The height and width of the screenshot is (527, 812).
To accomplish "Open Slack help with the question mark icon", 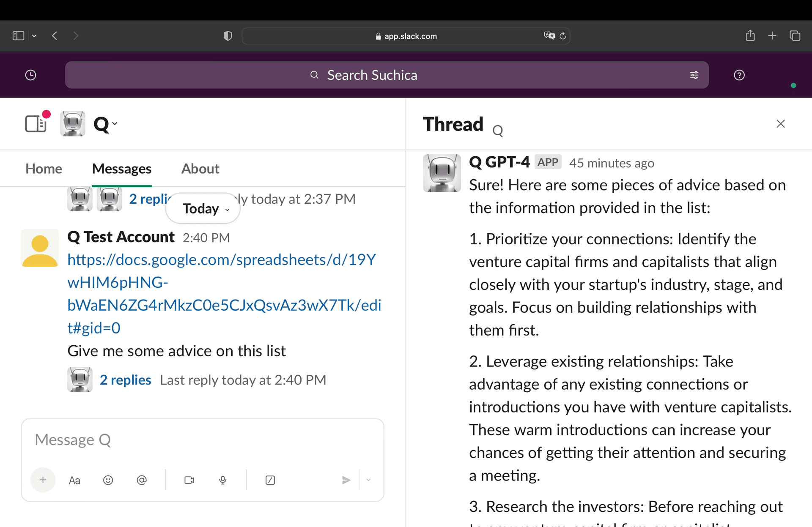I will [739, 75].
